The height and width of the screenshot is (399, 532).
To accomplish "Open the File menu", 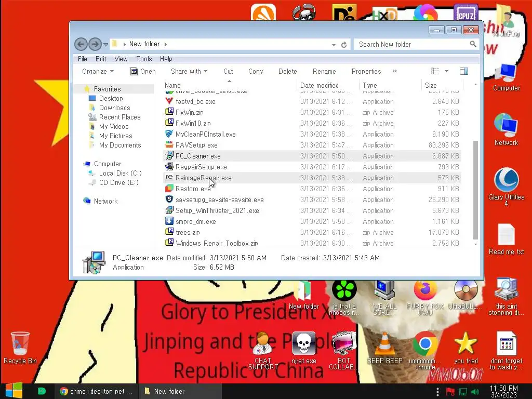I will pos(83,59).
